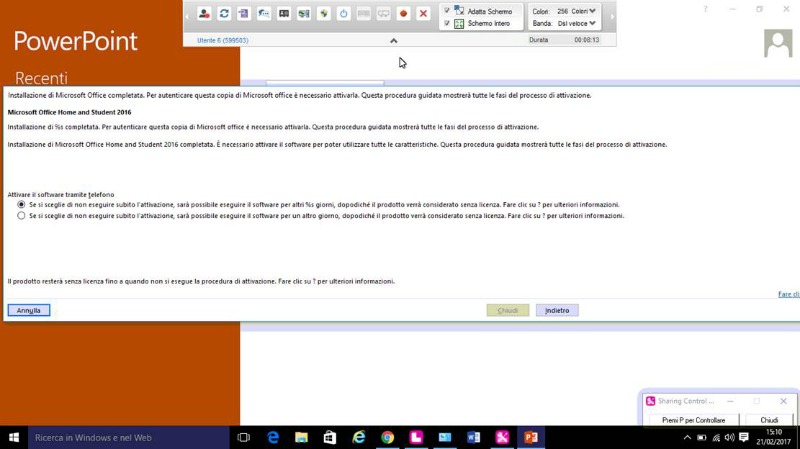Open the pink L app in taskbar
Viewport: 800px width, 449px height.
pos(416,438)
